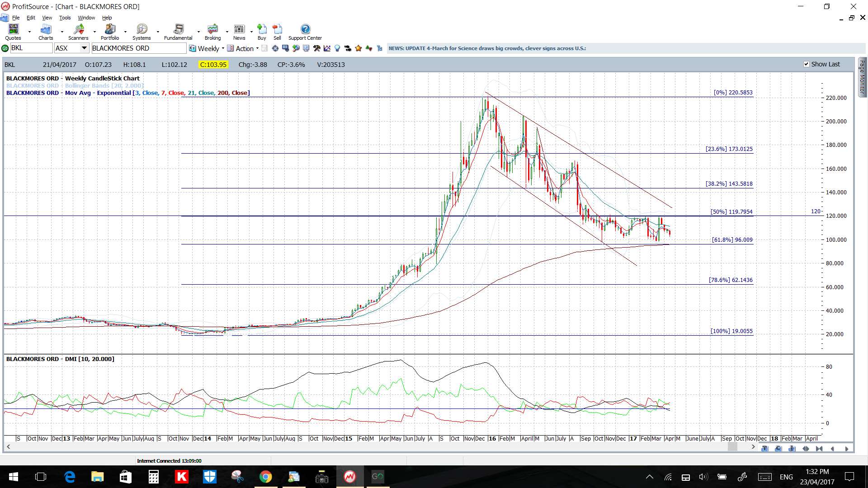Click the green-red arrows icon
This screenshot has height=488, width=868.
tap(369, 48)
